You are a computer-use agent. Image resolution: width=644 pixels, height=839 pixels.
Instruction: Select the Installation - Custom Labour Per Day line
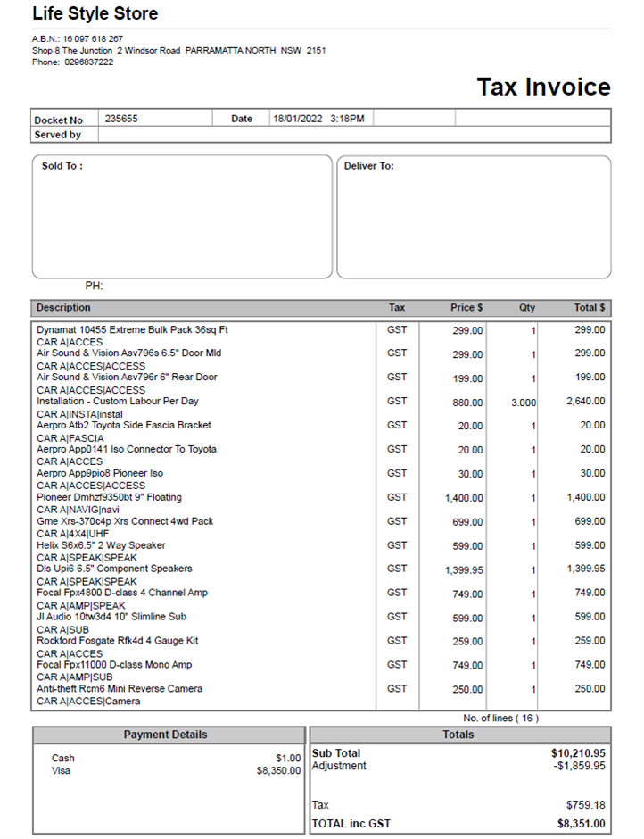coord(118,402)
